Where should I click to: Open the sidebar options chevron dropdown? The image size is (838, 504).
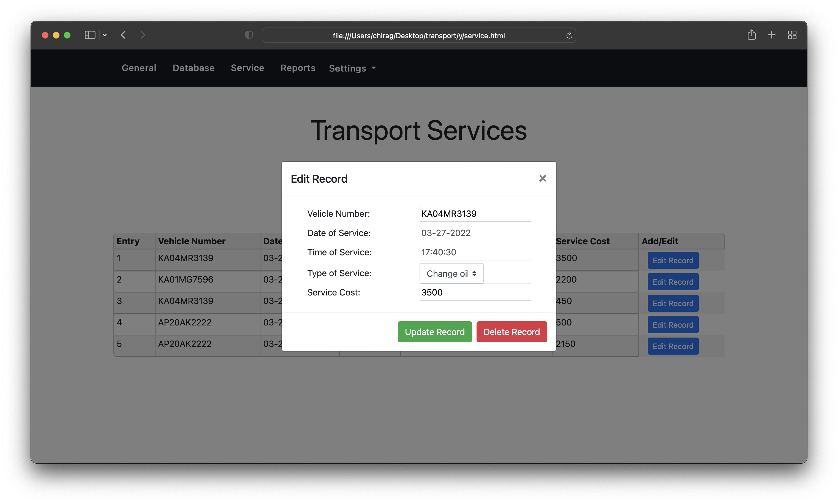[105, 35]
